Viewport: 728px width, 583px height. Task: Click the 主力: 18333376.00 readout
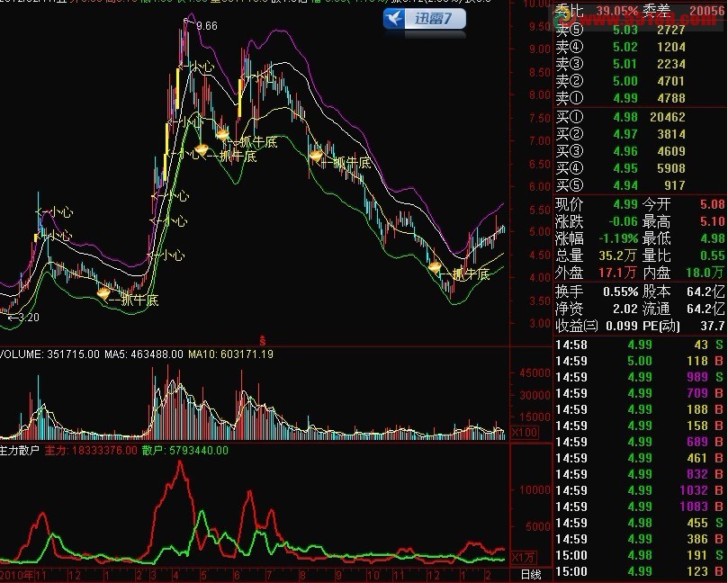[91, 450]
